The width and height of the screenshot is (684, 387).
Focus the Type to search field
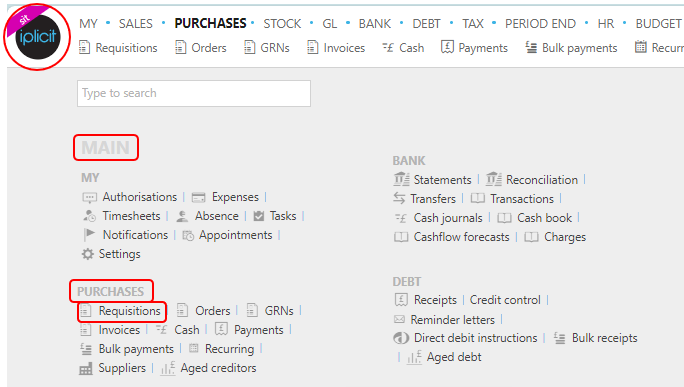coord(194,93)
